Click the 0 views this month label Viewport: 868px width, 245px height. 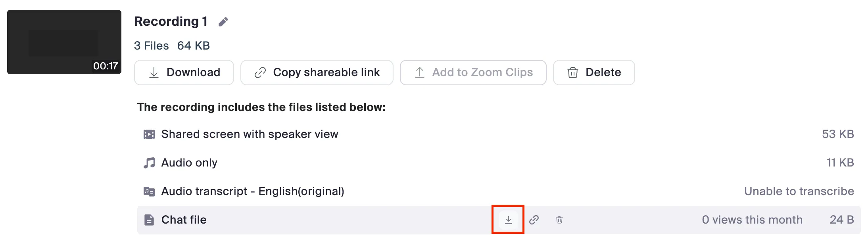click(x=752, y=220)
